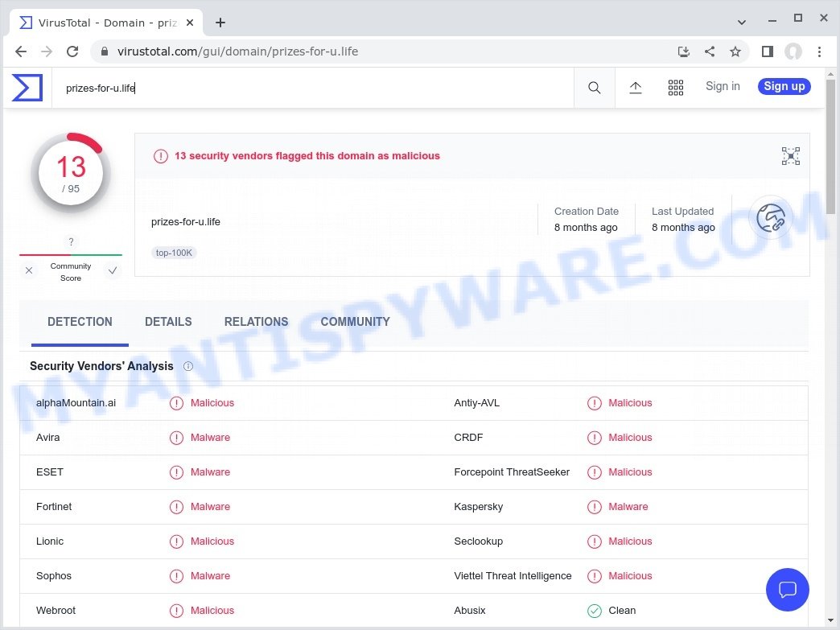Click the Sophos vendor name

pos(54,576)
